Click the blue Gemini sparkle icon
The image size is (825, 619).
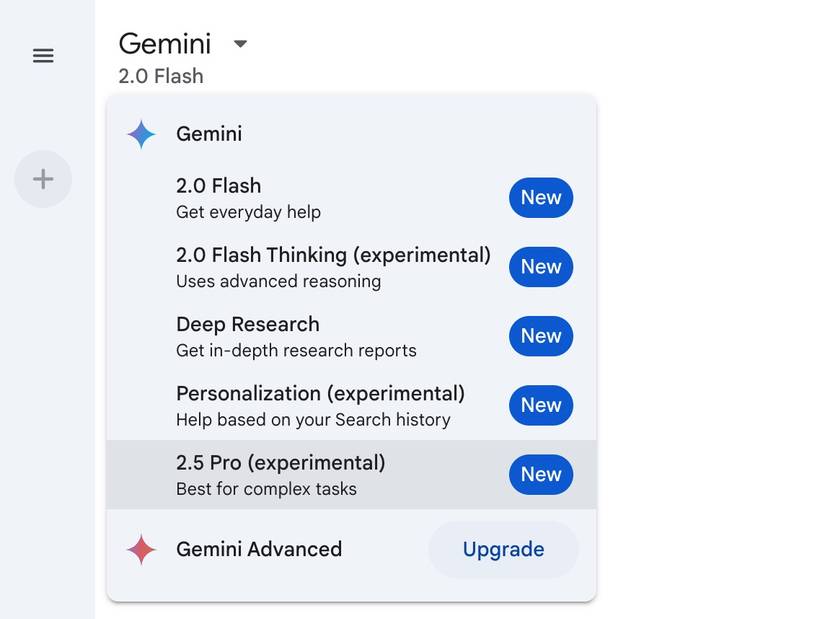tap(141, 134)
